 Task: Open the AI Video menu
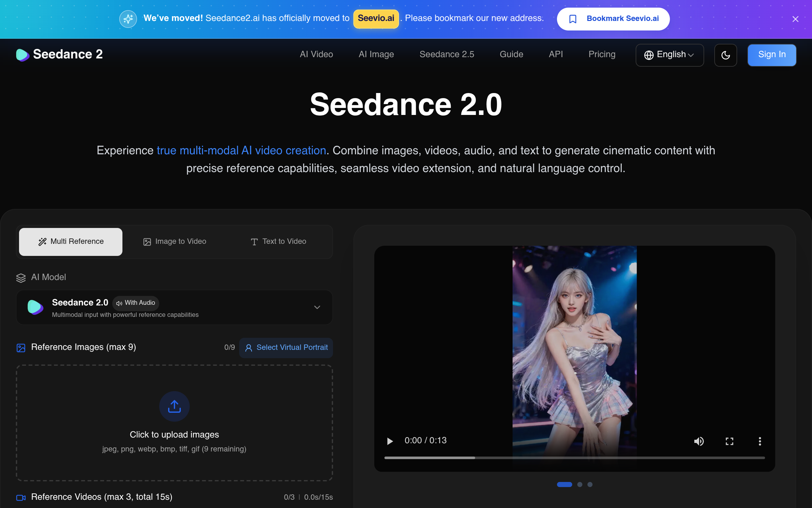click(317, 54)
